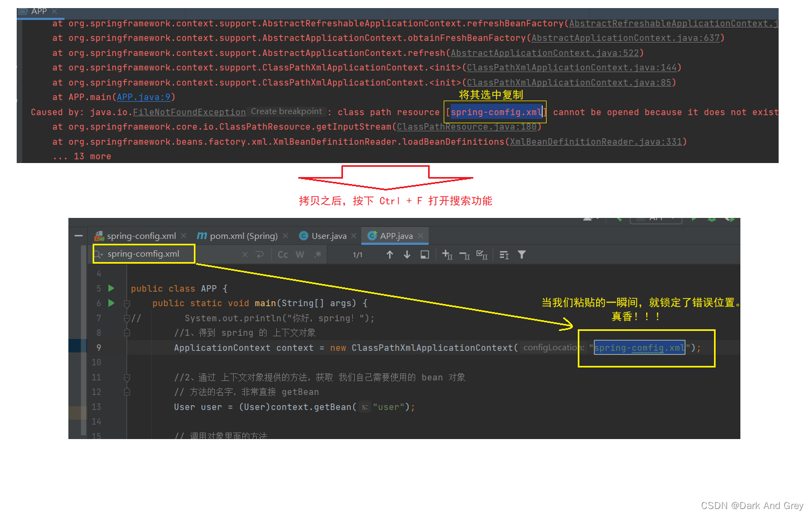The width and height of the screenshot is (812, 516).
Task: Click line number 13 in gutter
Action: [96, 407]
